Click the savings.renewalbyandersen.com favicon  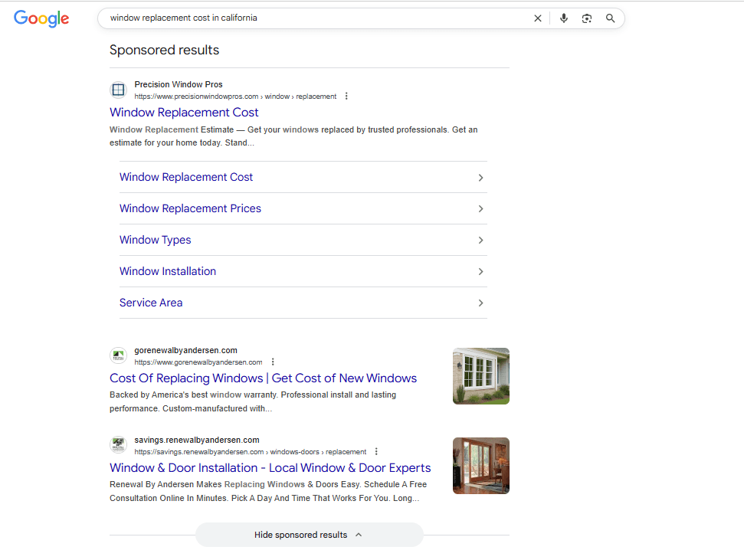click(118, 445)
